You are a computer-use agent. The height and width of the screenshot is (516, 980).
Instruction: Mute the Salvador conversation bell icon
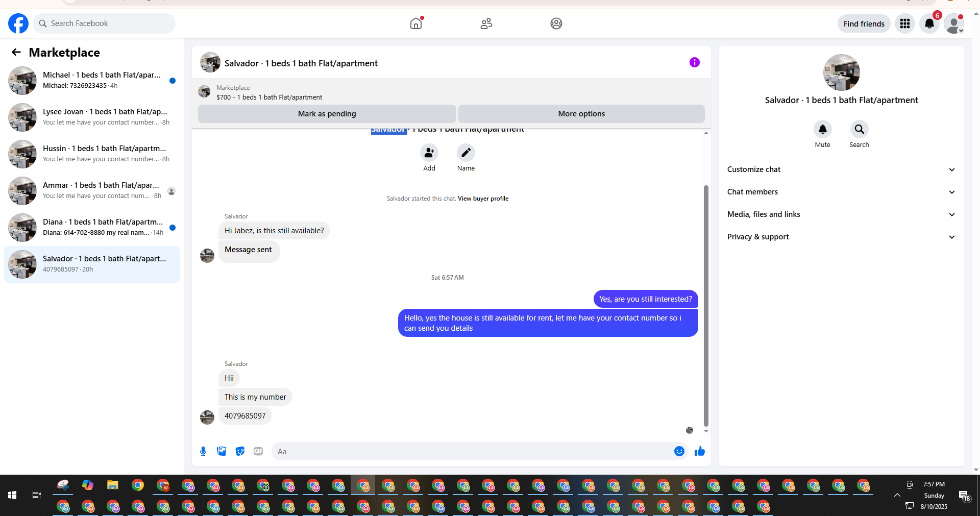[x=823, y=129]
